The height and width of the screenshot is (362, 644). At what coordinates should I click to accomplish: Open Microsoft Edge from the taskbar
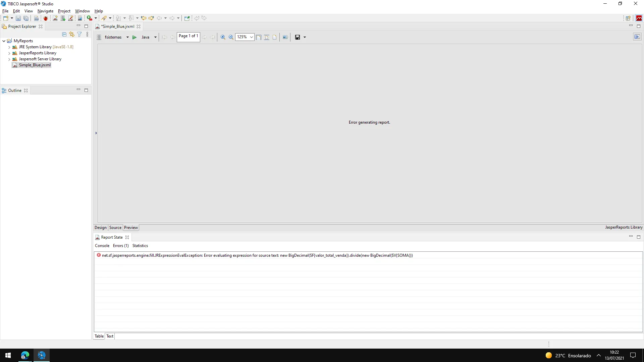click(x=25, y=355)
